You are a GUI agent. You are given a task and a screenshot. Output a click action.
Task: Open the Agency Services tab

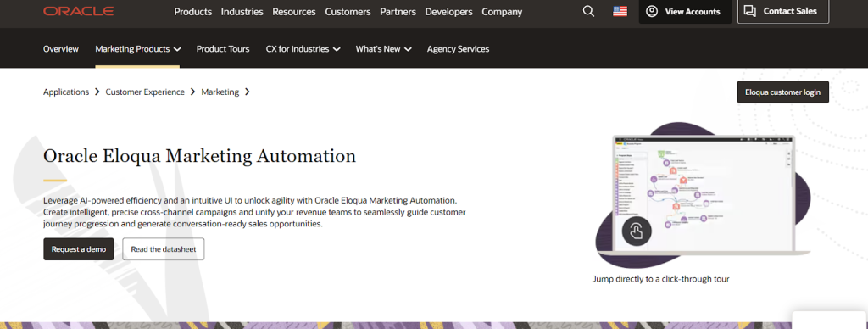click(x=458, y=48)
